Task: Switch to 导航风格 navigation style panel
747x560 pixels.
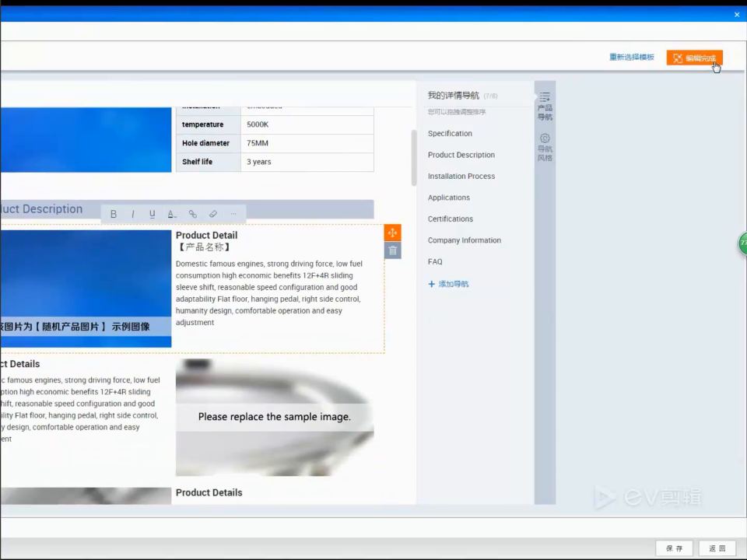Action: click(545, 148)
